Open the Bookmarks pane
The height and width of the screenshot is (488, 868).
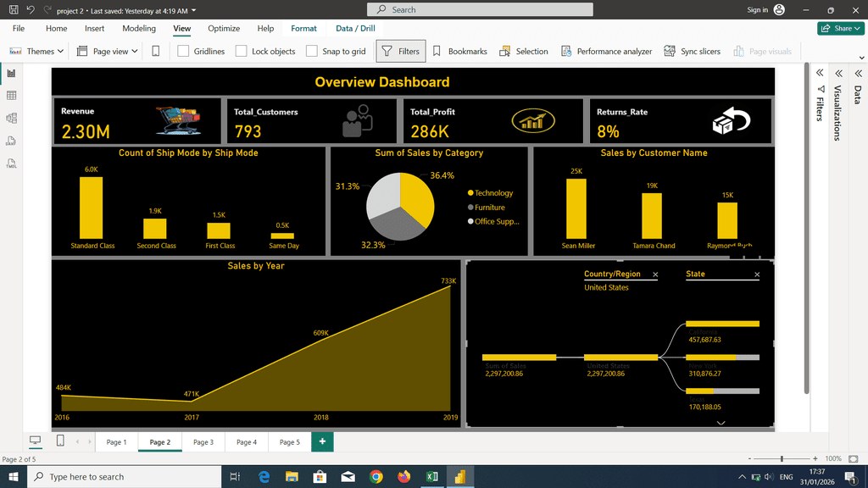(459, 51)
